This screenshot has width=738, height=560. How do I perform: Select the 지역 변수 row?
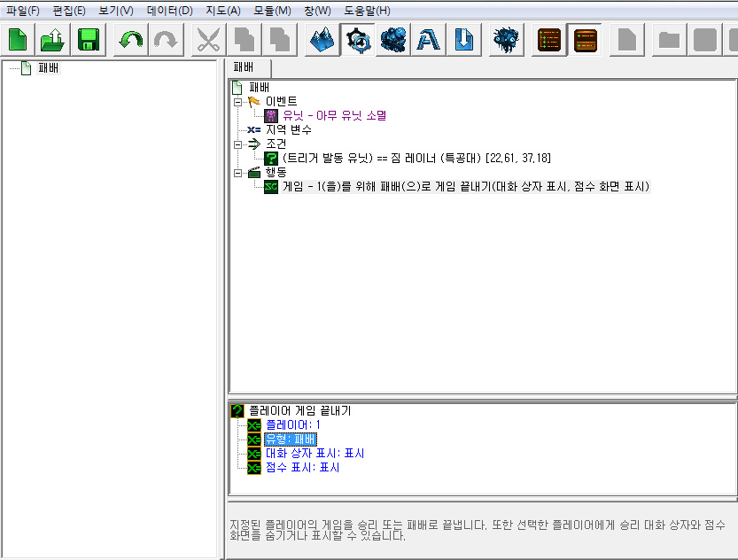click(x=289, y=129)
